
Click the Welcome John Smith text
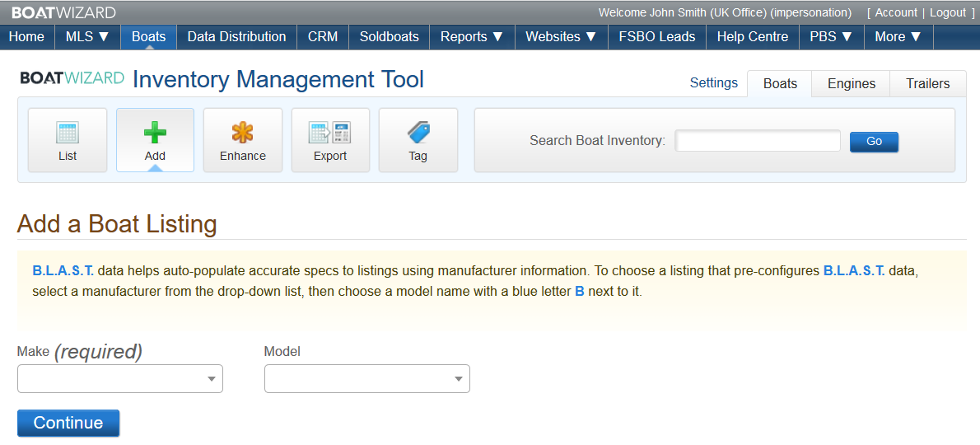pyautogui.click(x=725, y=12)
